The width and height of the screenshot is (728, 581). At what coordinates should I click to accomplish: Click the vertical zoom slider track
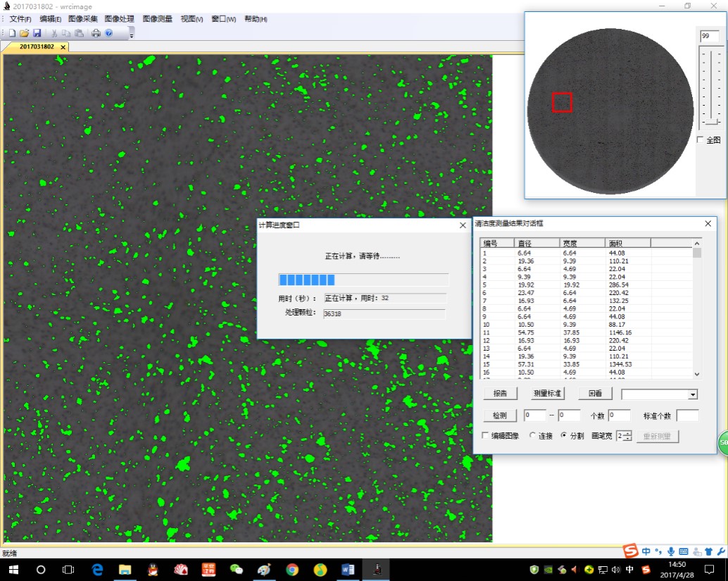pos(711,85)
